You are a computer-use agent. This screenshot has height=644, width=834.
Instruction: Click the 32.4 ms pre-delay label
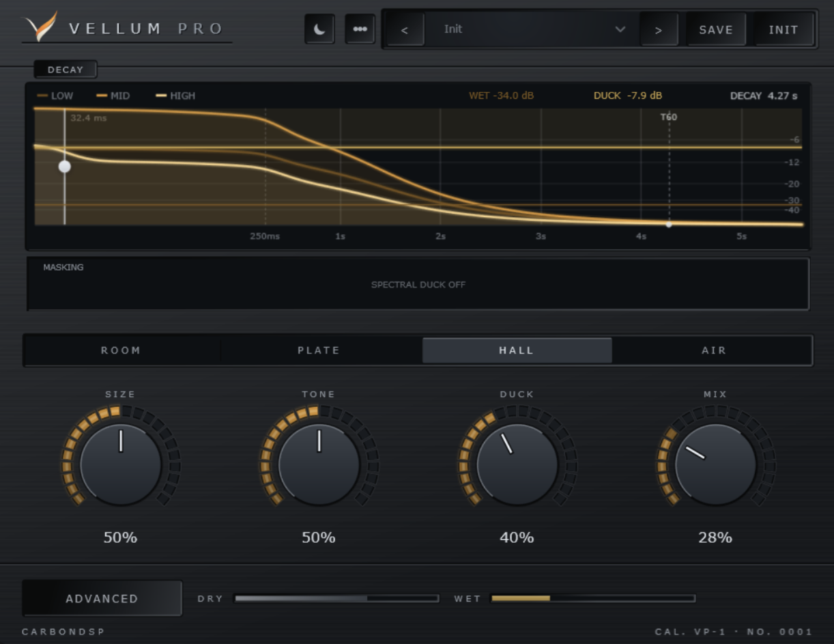89,118
